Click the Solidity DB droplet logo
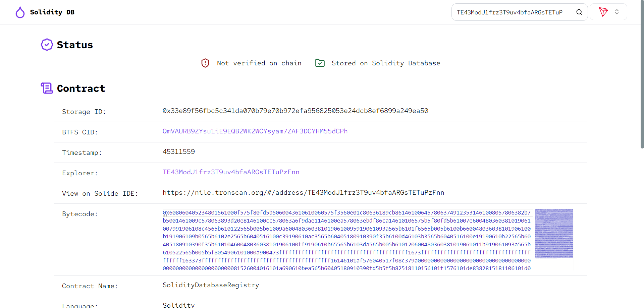644x308 pixels. tap(20, 12)
